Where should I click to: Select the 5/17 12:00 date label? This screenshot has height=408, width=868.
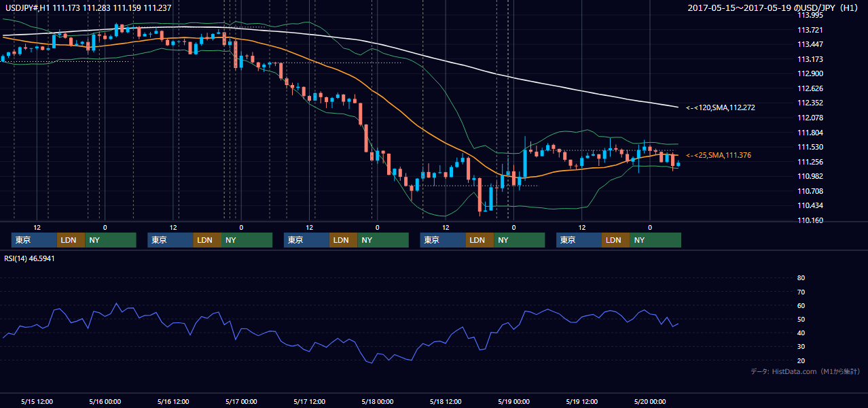coord(309,401)
